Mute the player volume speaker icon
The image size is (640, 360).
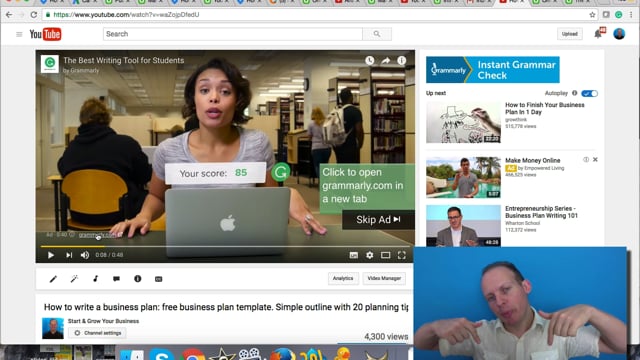(85, 255)
